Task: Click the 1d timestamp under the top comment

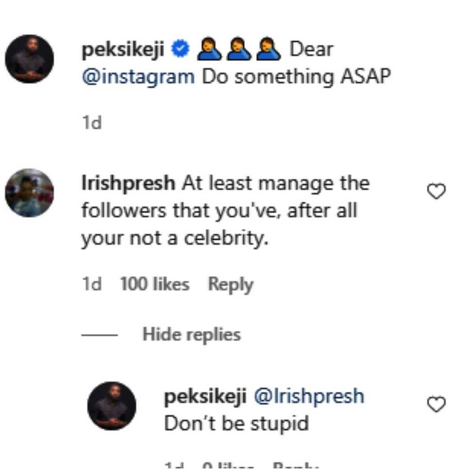Action: 92,123
